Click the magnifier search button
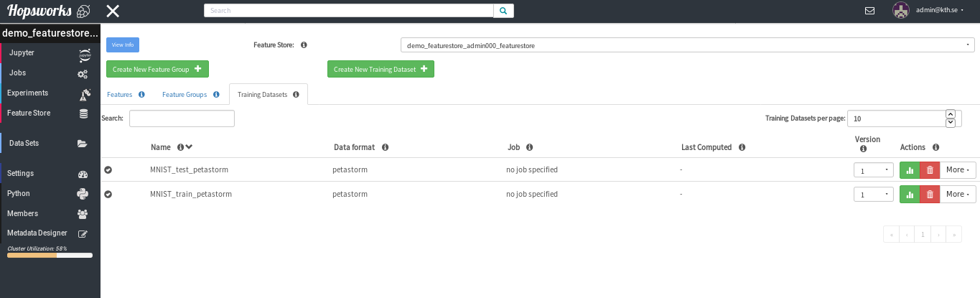The height and width of the screenshot is (298, 980). [503, 11]
